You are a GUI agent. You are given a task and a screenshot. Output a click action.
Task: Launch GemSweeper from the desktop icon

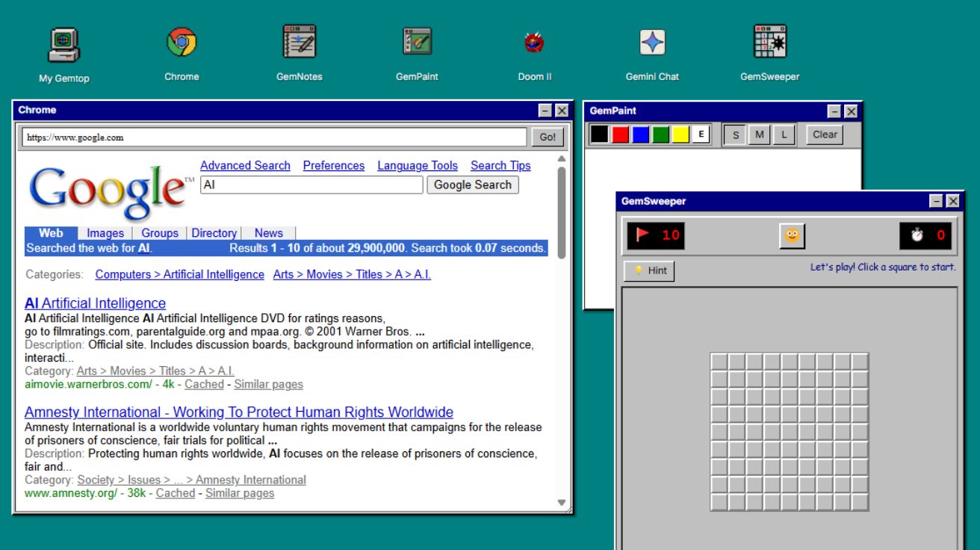(x=769, y=54)
